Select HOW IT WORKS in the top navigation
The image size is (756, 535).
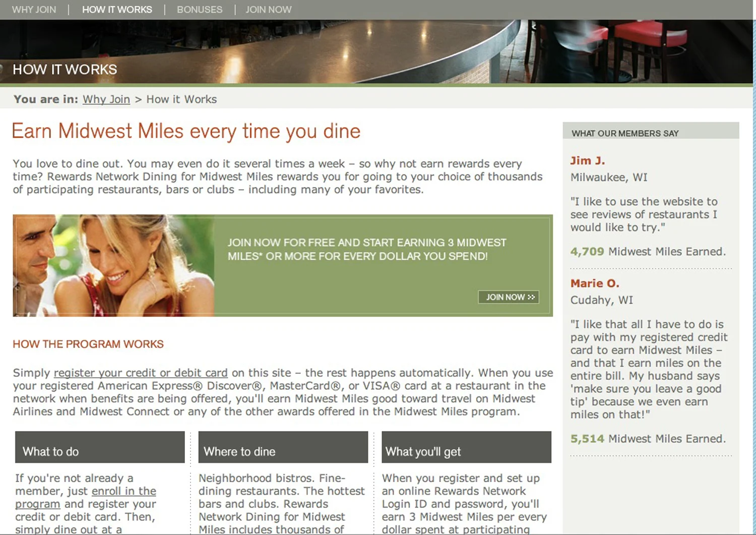tap(117, 10)
